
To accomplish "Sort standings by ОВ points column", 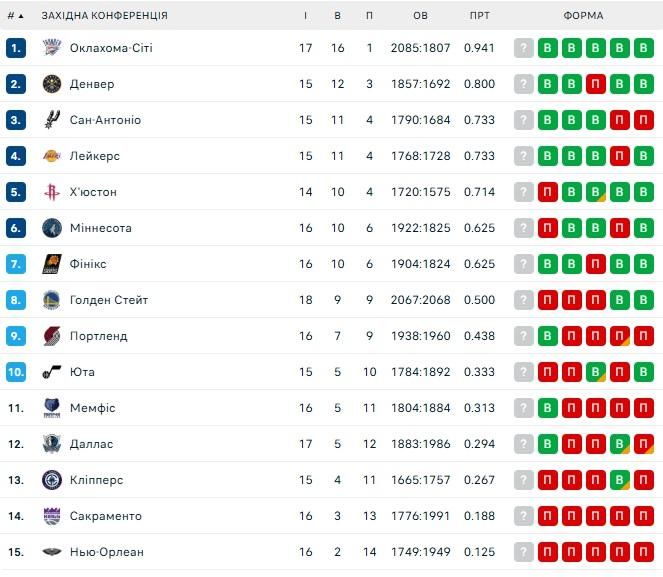I will tap(420, 16).
